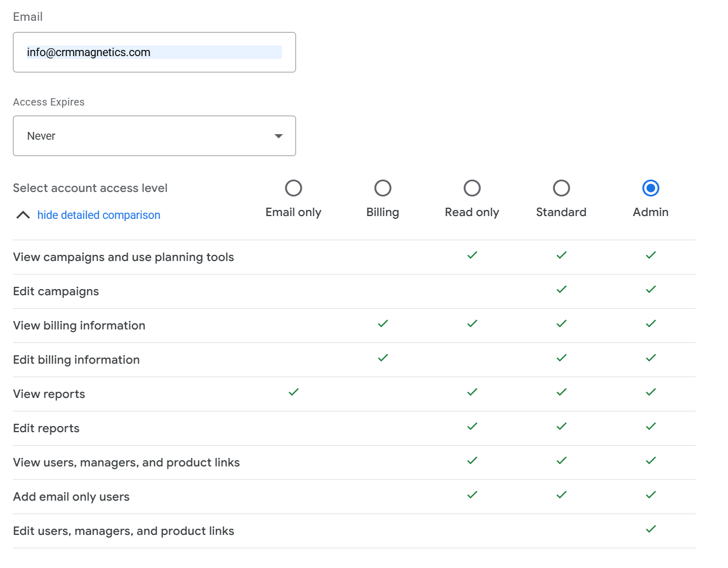Image resolution: width=728 pixels, height=568 pixels.
Task: Click Read only checkmark in Add email only users row
Action: 472,495
